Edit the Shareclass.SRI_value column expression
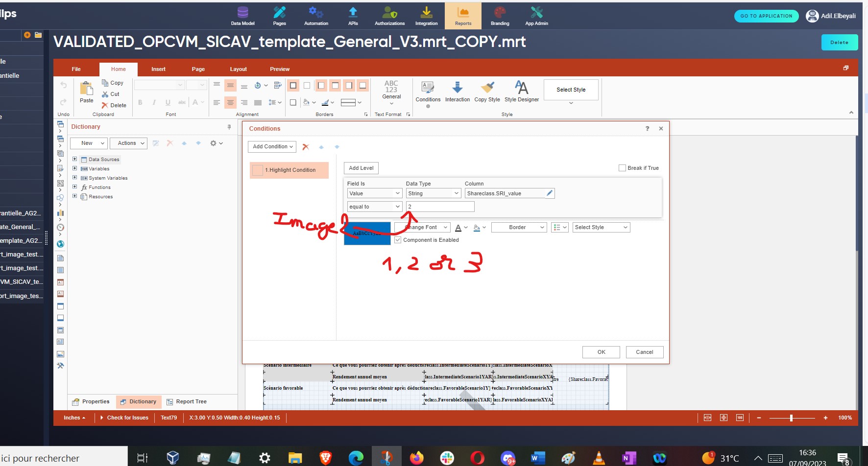 pyautogui.click(x=550, y=193)
